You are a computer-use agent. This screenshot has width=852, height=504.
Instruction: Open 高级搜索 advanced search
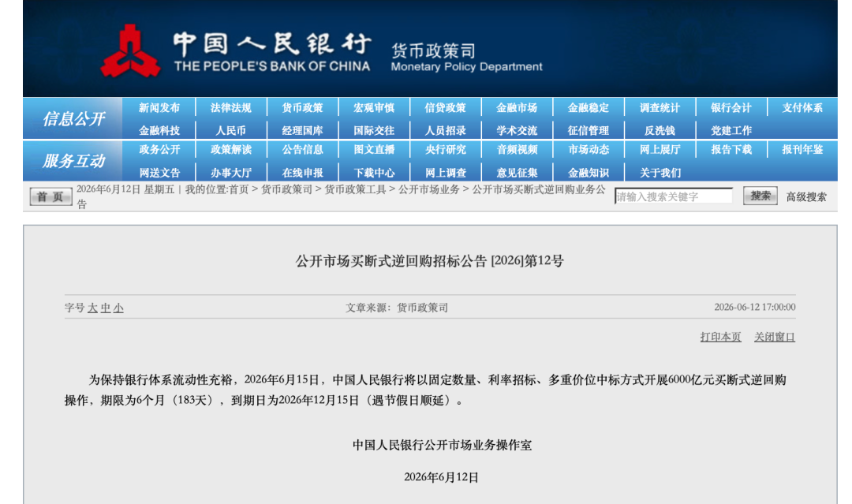(805, 197)
